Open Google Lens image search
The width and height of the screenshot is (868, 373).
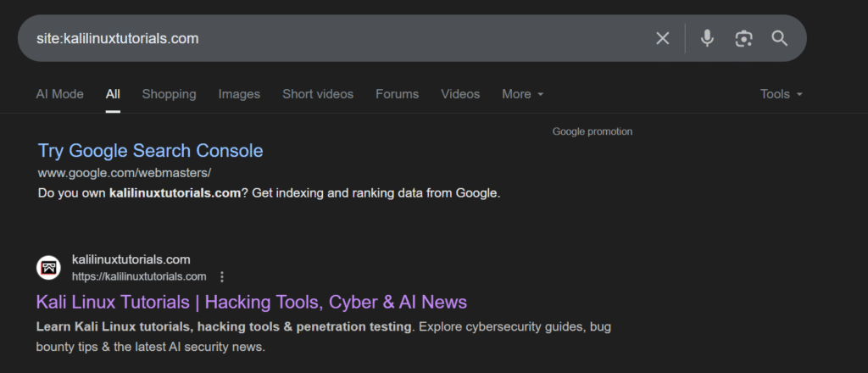click(743, 38)
